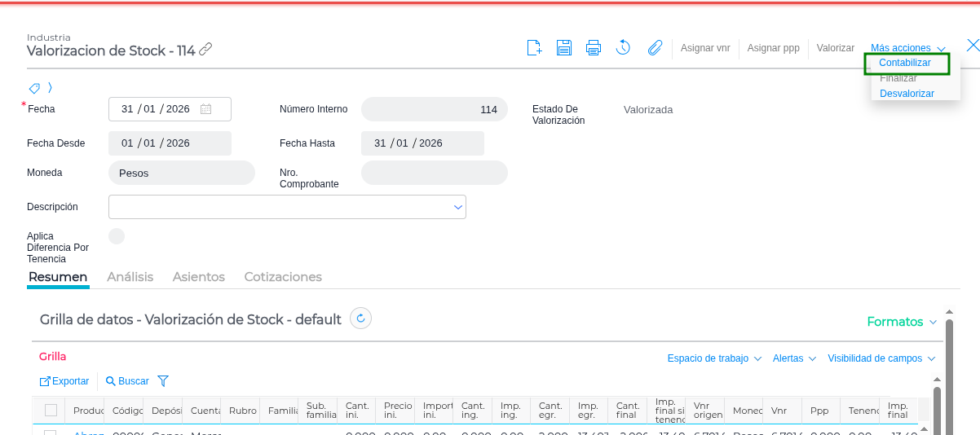Expand Visibilidad de campos menu
980x435 pixels.
881,358
